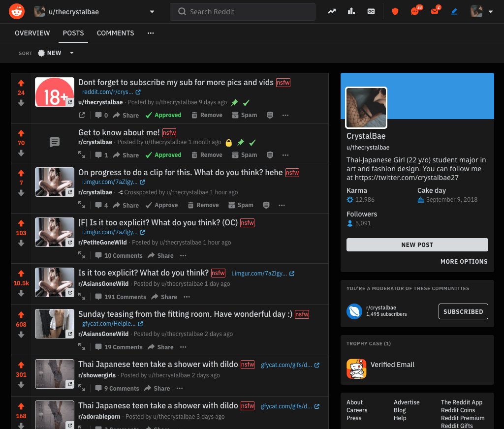Click the mod shield icon on the subscribe post
This screenshot has height=429, width=504.
[270, 115]
